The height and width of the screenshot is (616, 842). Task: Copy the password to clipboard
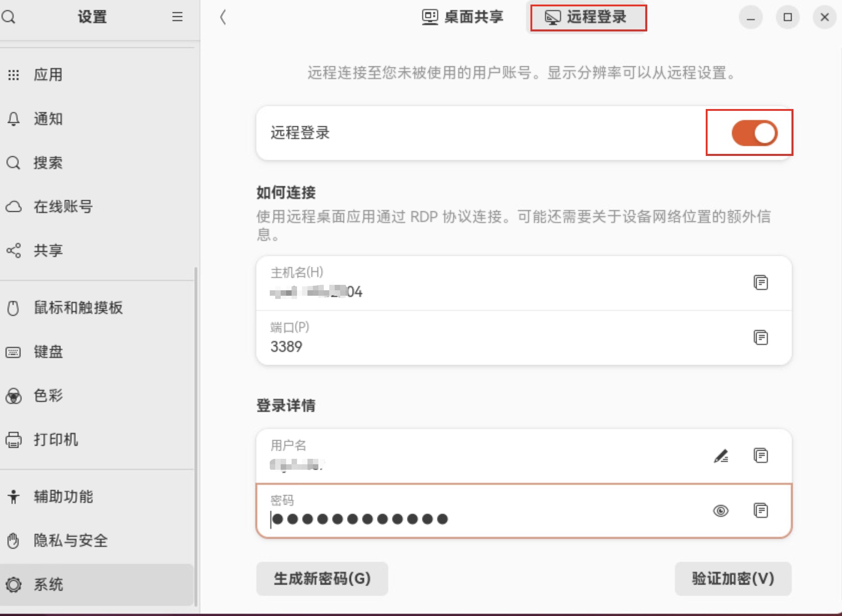point(761,511)
